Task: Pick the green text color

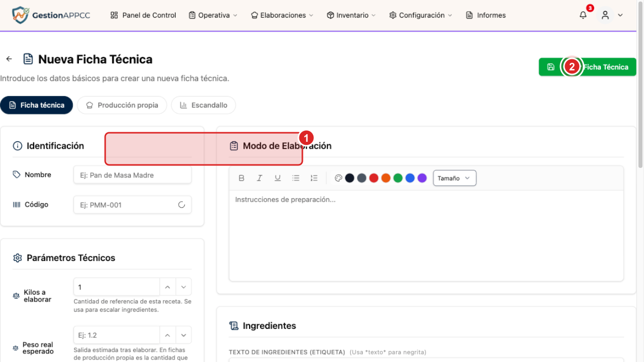Action: coord(398,178)
